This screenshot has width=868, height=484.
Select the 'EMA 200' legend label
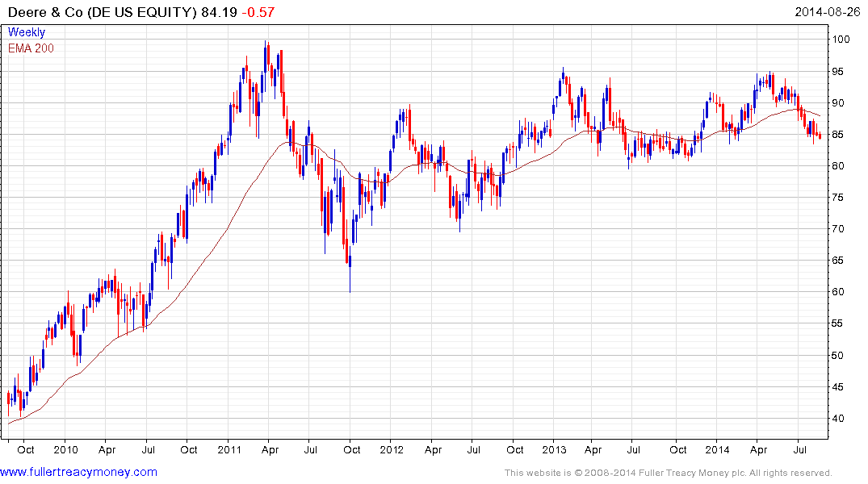click(x=31, y=48)
